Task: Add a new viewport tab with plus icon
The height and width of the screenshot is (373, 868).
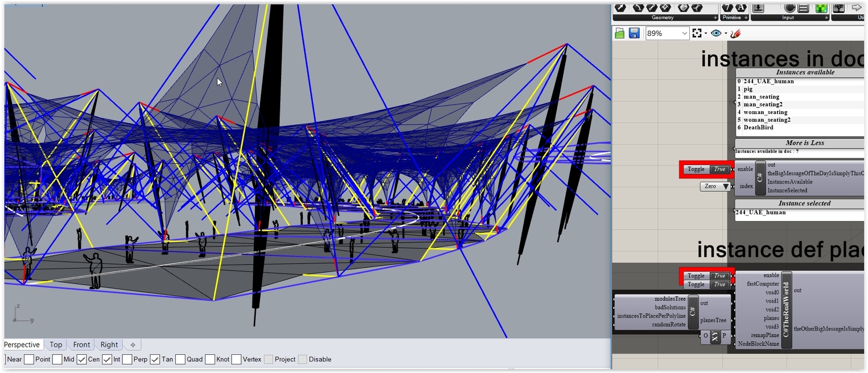Action: tap(133, 345)
